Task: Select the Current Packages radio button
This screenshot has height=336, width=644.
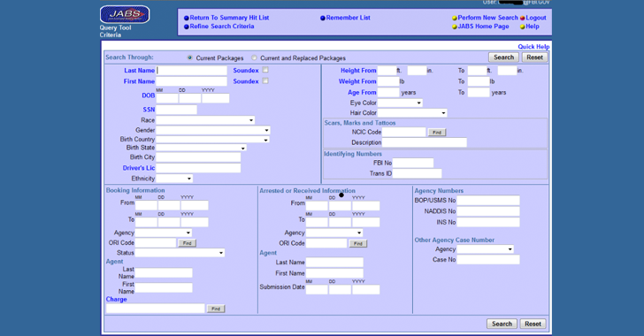Action: pyautogui.click(x=189, y=58)
